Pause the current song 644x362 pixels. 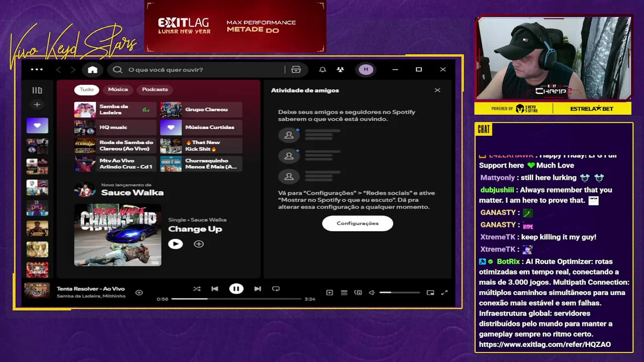pyautogui.click(x=236, y=289)
